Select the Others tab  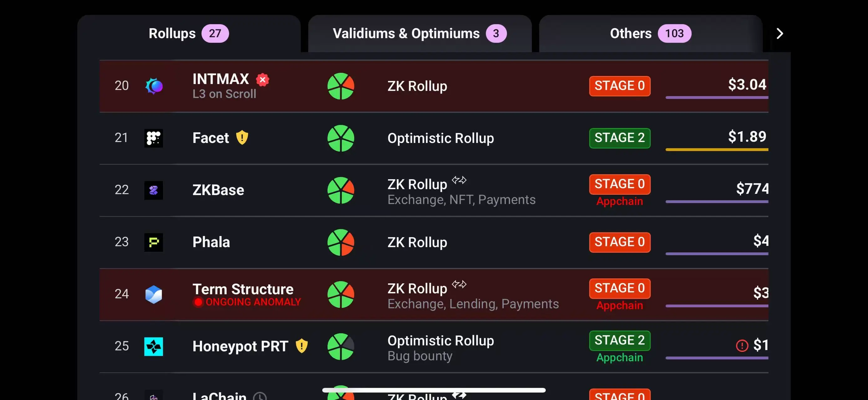(x=651, y=33)
